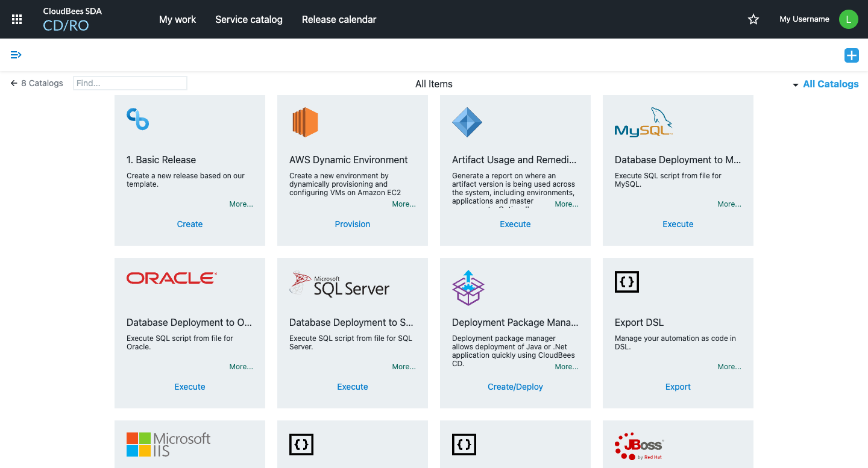This screenshot has height=468, width=868.
Task: Open My work in top navigation
Action: 177,19
